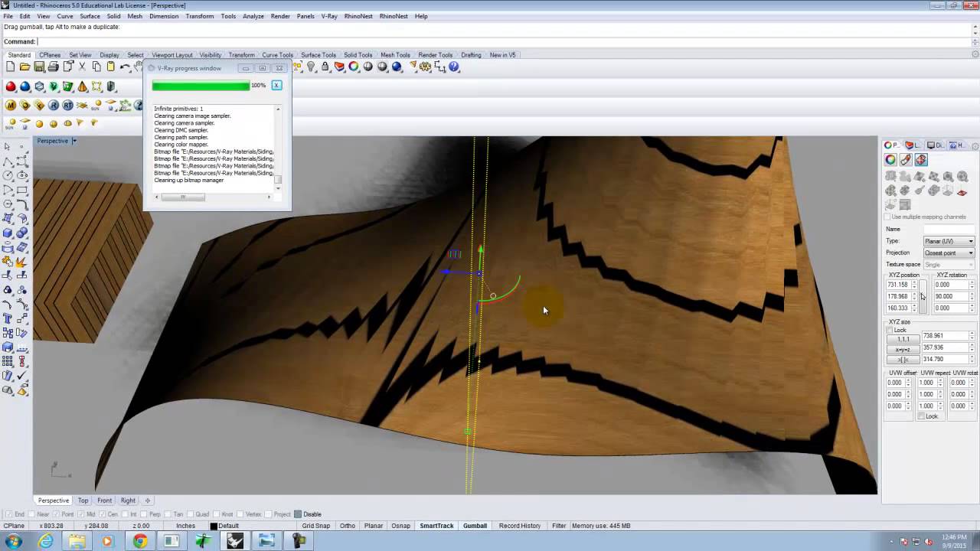The width and height of the screenshot is (980, 551).
Task: Click the New file icon
Action: coord(11,67)
